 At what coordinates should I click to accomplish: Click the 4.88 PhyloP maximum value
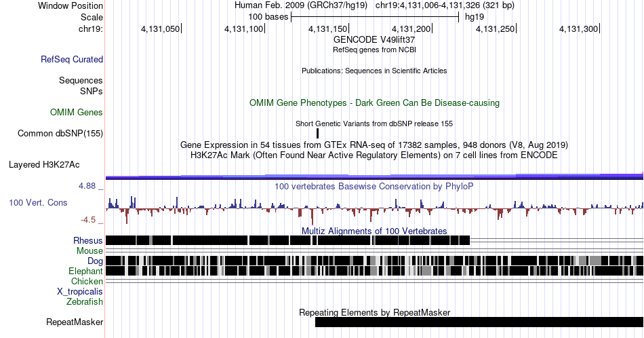point(87,186)
